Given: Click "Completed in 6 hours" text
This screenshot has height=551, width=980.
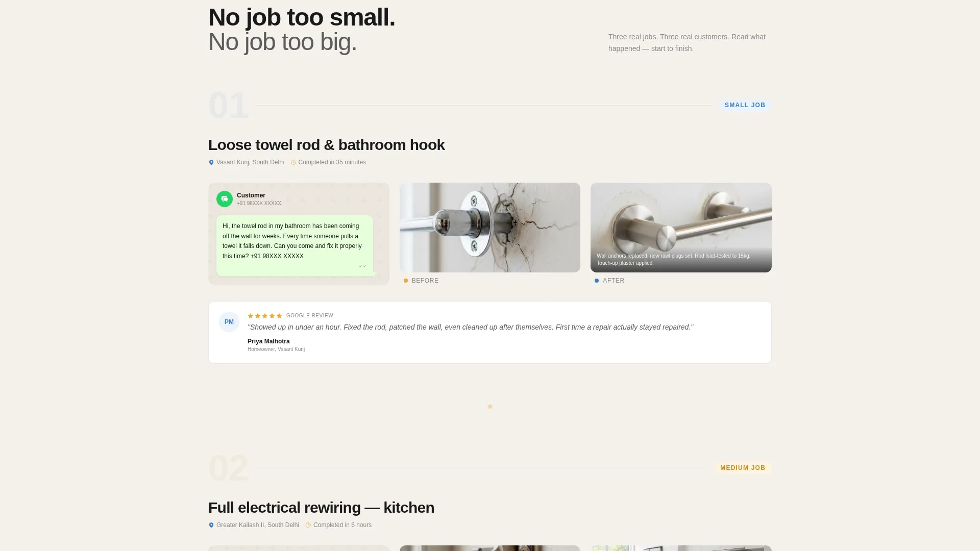Looking at the screenshot, I should (x=342, y=525).
